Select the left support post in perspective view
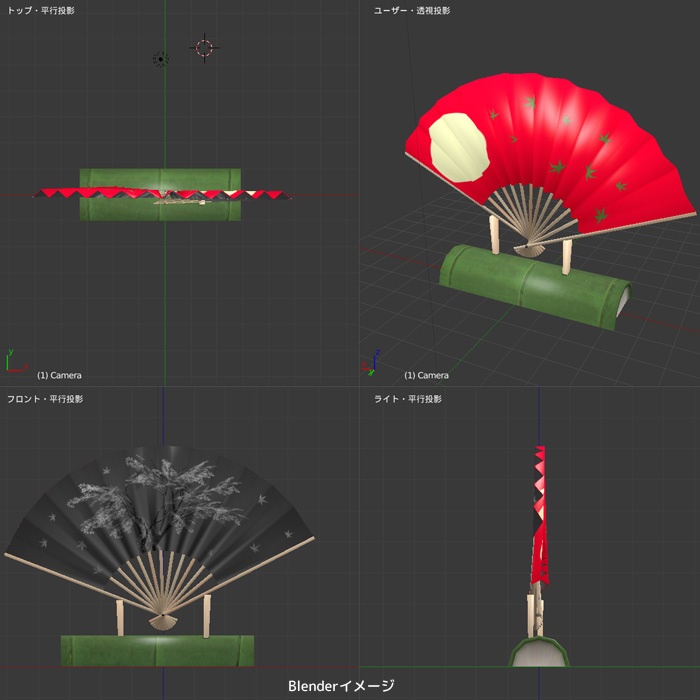Viewport: 700px width, 700px height. (494, 235)
